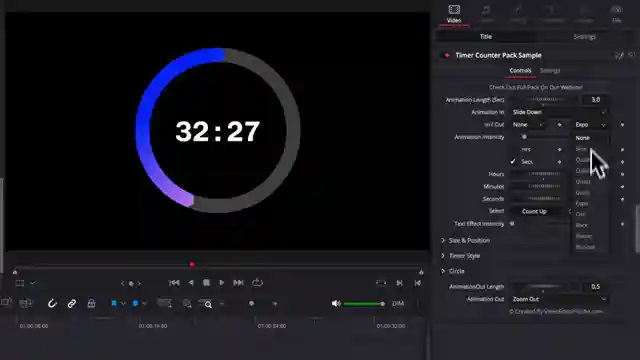This screenshot has width=640, height=360.
Task: Select the Controls tab under Timer Counter
Action: tap(520, 71)
